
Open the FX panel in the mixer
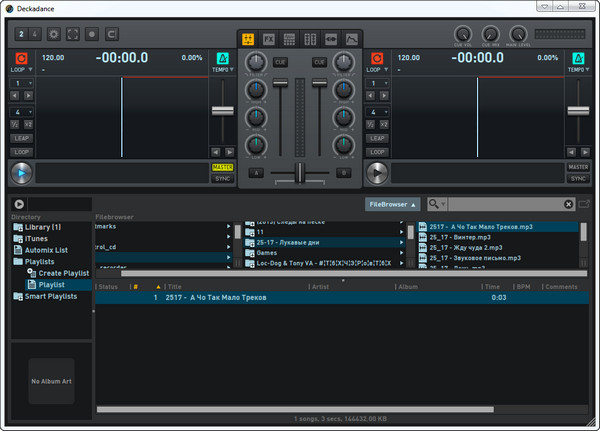[269, 39]
